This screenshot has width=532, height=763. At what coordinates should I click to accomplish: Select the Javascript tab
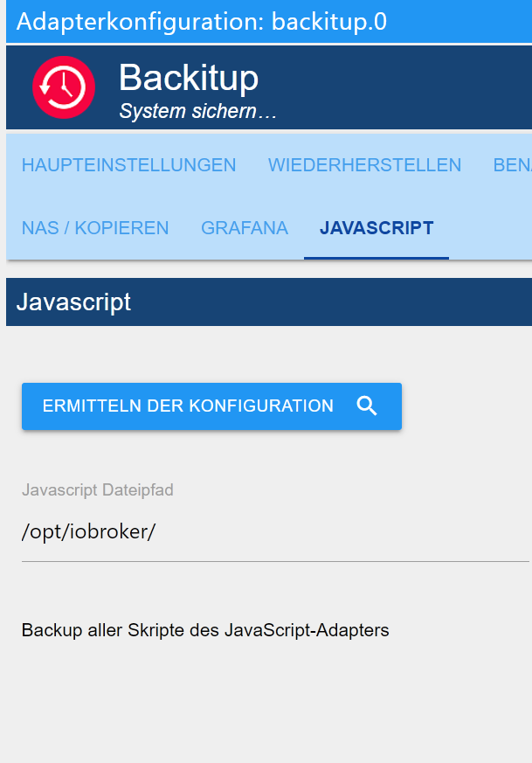click(x=377, y=228)
